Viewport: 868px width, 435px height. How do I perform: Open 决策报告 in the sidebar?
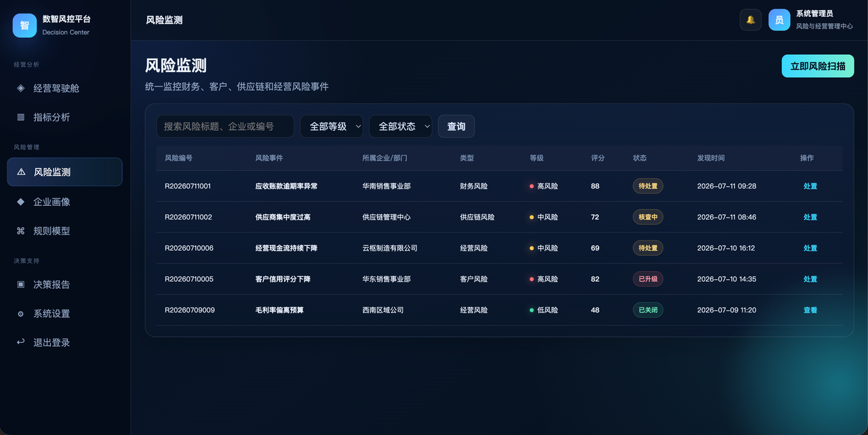64,285
